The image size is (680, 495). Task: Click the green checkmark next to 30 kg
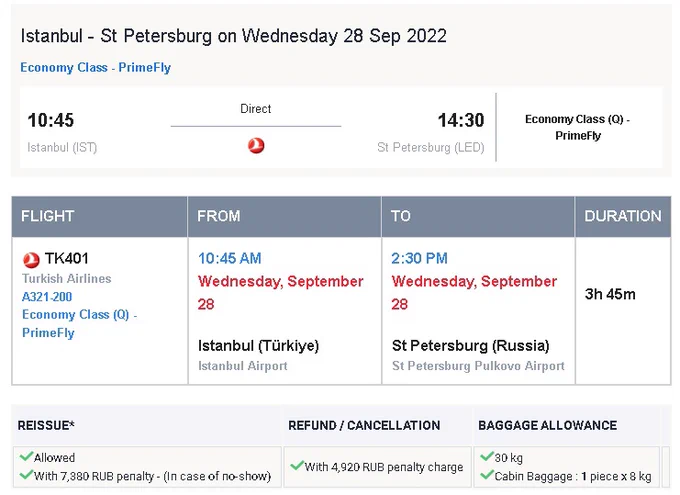point(487,456)
